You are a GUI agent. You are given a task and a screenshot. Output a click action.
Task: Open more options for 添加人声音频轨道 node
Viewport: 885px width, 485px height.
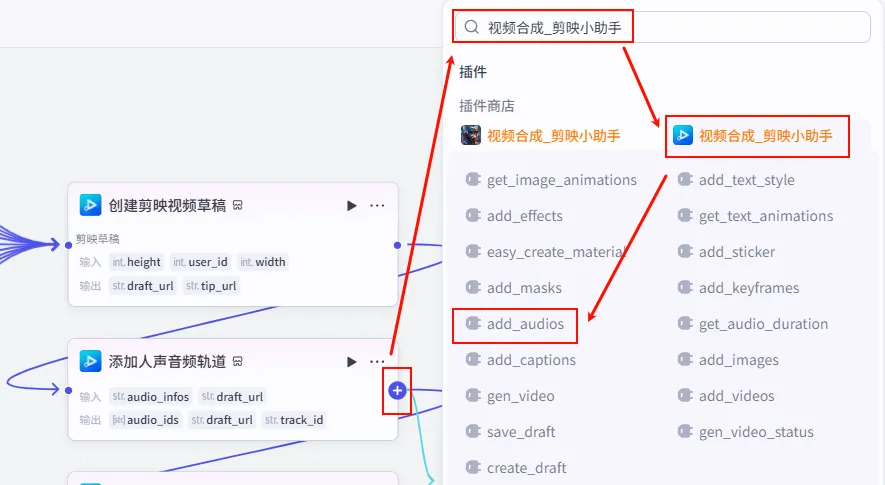(x=377, y=361)
